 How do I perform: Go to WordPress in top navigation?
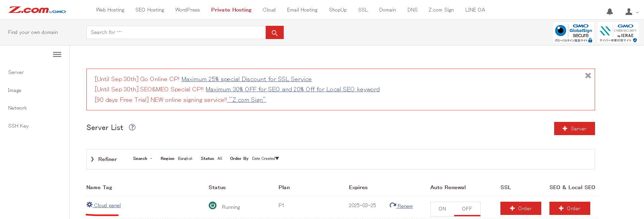coord(187,10)
